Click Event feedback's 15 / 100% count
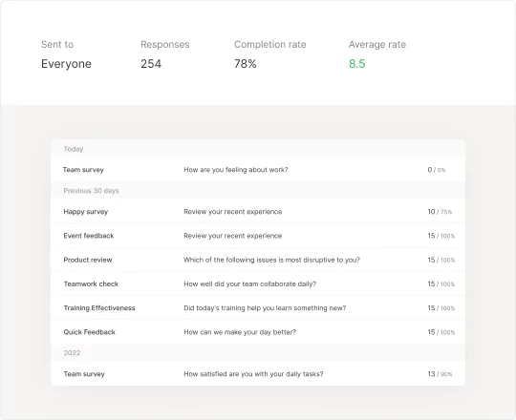The image size is (516, 420). click(441, 236)
